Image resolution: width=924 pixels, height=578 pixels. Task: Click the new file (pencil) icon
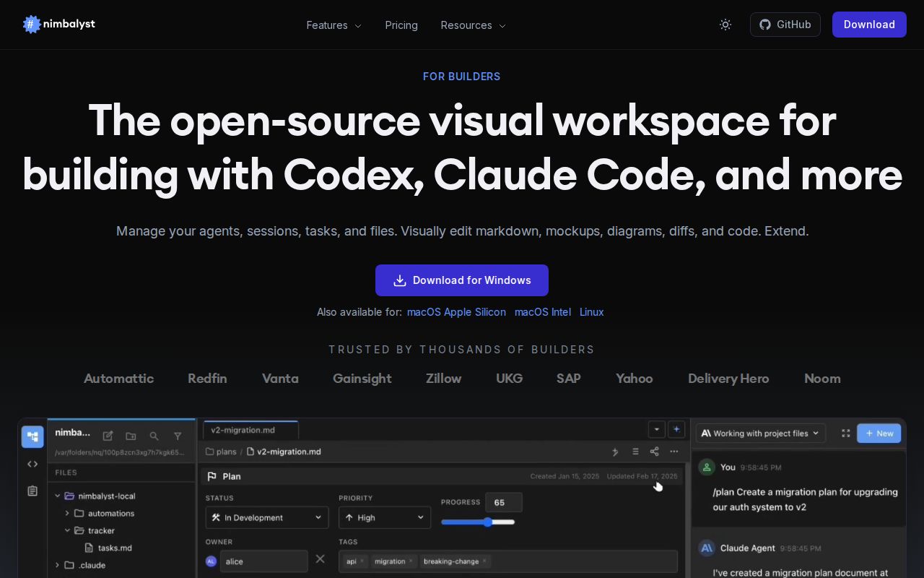108,436
